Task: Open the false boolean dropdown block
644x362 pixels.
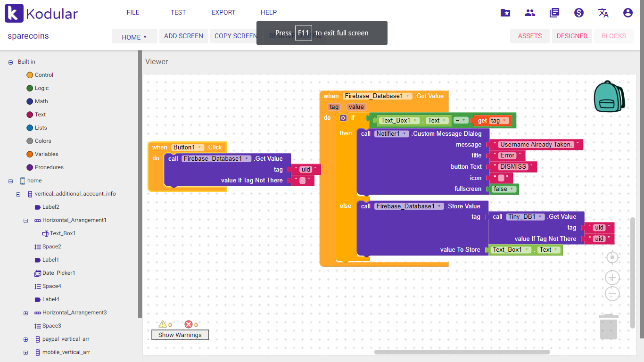Action: (x=504, y=189)
